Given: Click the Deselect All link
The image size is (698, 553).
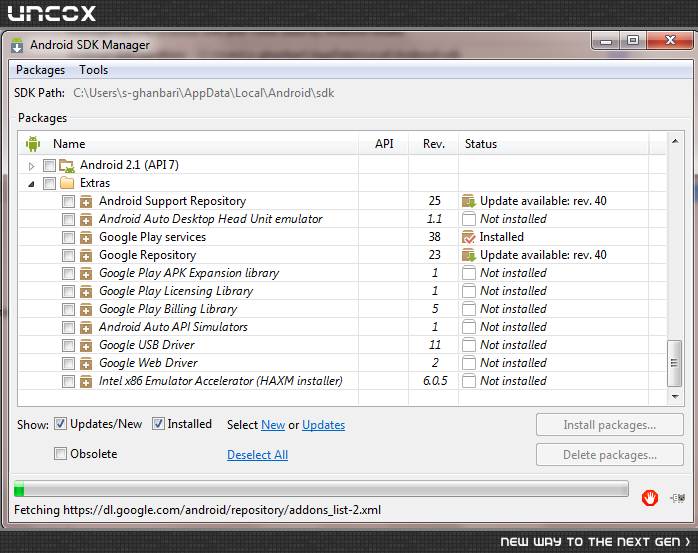Looking at the screenshot, I should pyautogui.click(x=257, y=455).
